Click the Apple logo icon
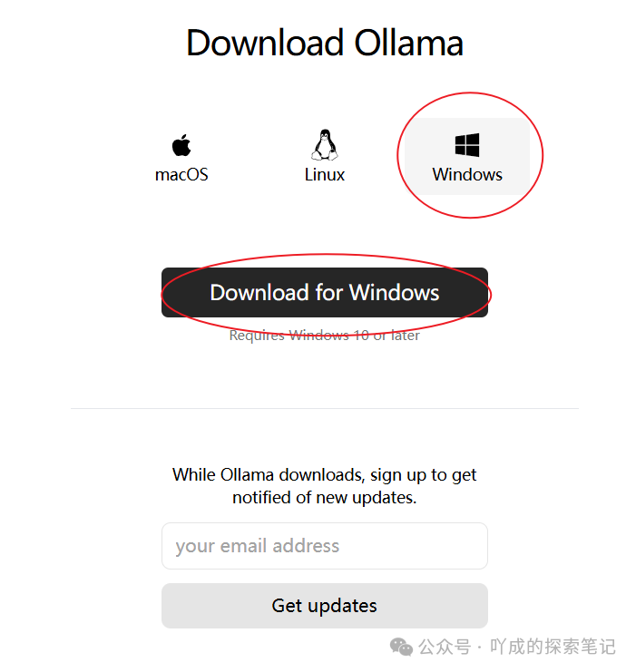Viewport: 636px width, 672px height. (181, 145)
